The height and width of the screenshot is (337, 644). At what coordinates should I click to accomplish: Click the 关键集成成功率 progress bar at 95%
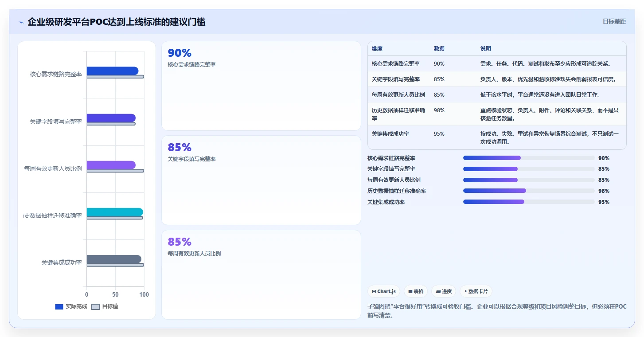tap(529, 202)
